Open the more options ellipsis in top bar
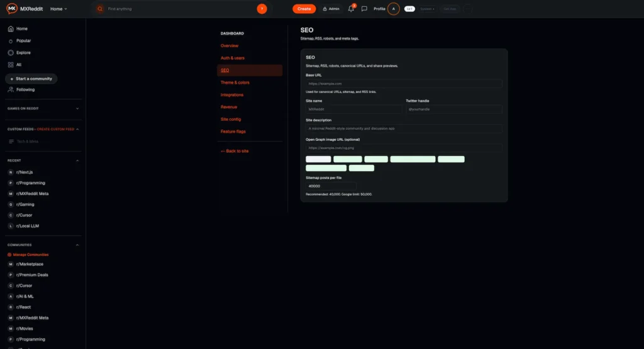This screenshot has width=644, height=349. 467,9
